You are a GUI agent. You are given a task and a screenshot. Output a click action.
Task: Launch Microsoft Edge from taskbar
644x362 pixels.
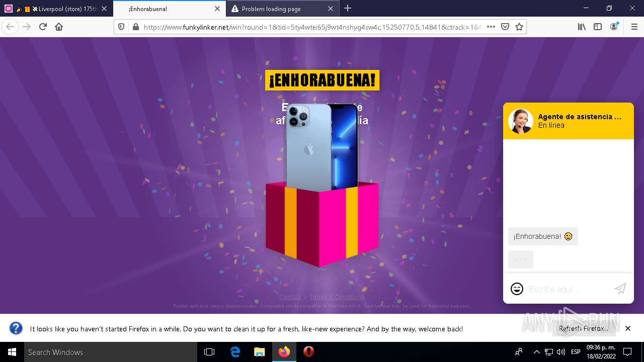[235, 352]
